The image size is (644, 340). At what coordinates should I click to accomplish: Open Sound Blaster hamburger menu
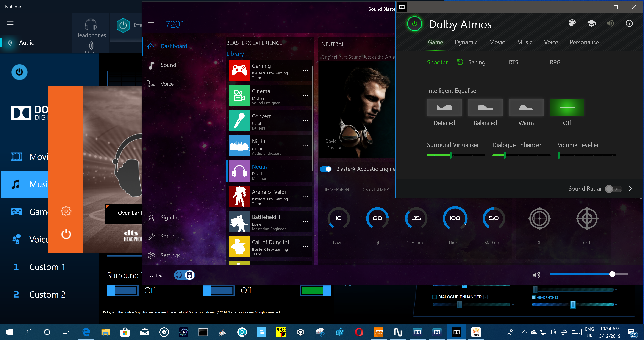click(x=151, y=24)
